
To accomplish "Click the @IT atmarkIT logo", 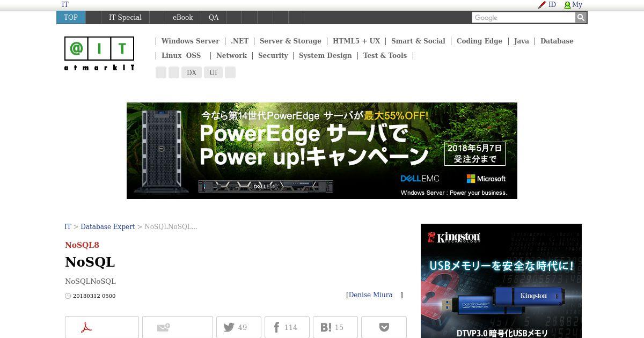I will click(99, 53).
